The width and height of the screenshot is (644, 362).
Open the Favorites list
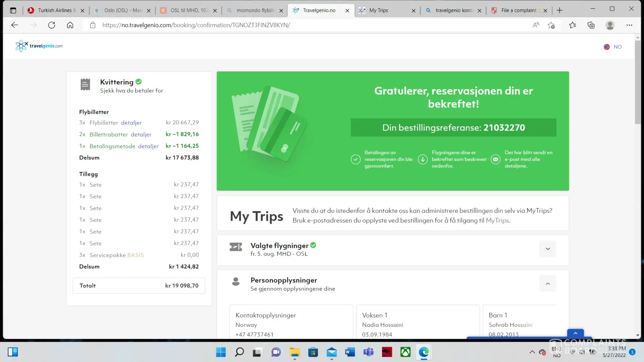(572, 25)
